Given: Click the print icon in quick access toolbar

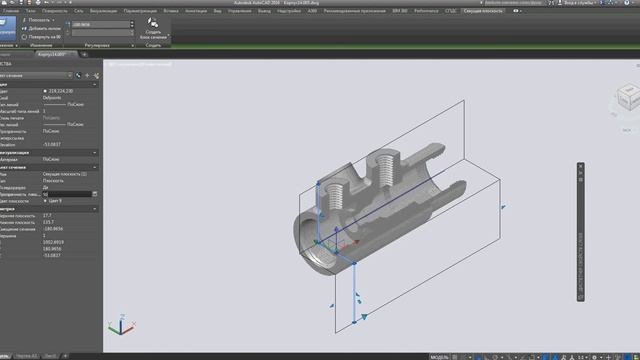Looking at the screenshot, I should point(38,2).
